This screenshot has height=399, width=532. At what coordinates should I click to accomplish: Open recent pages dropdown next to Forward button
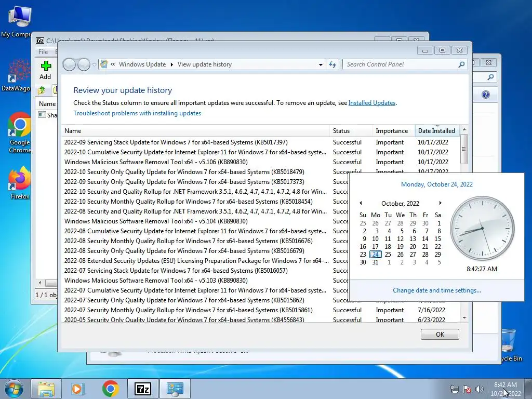tap(94, 64)
